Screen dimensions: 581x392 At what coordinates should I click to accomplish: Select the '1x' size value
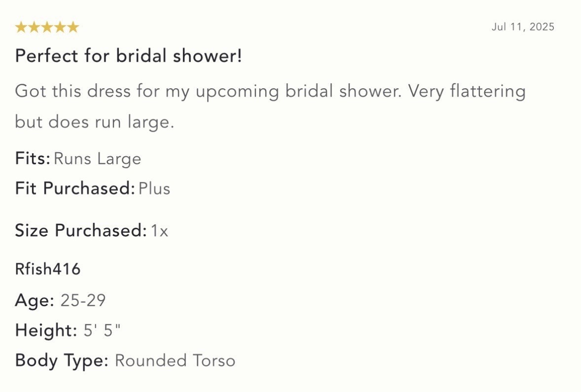[x=159, y=231]
